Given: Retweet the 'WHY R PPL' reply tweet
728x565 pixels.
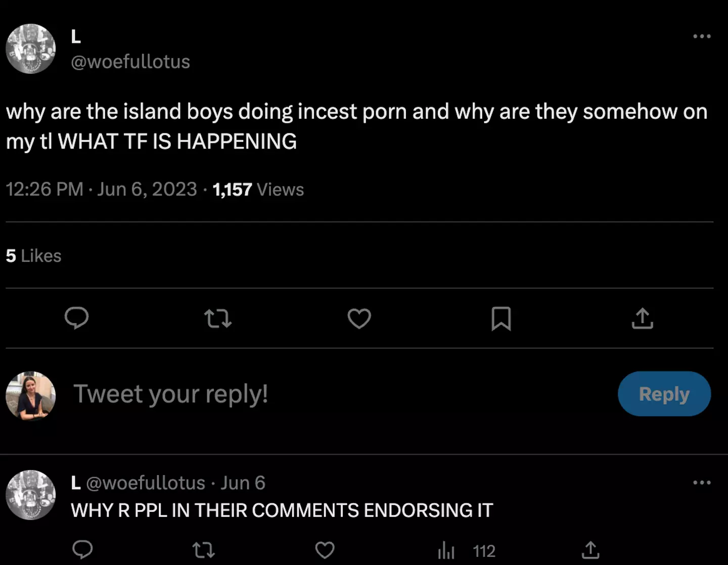Looking at the screenshot, I should coord(204,551).
